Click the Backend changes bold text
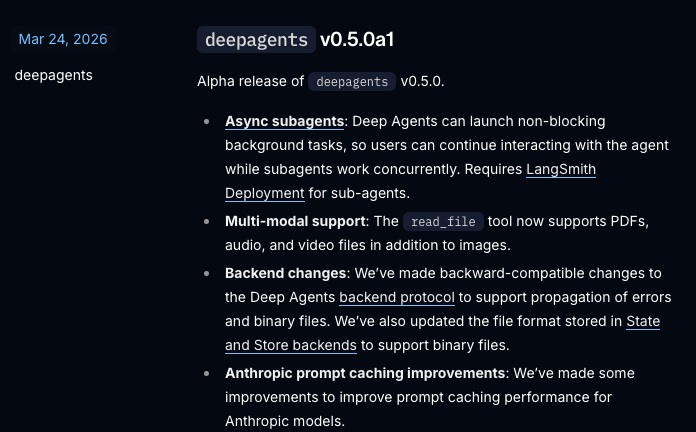The image size is (696, 432). click(285, 273)
